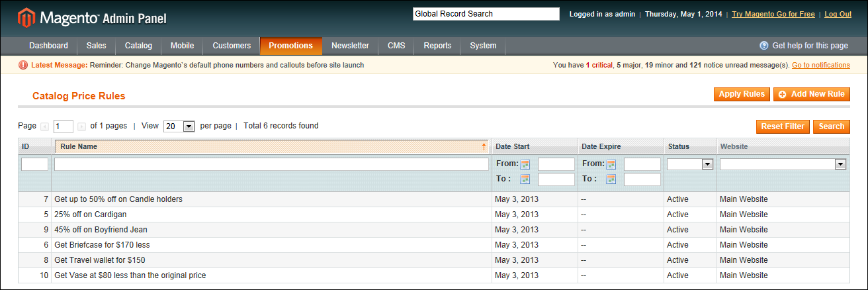Screen dimensions: 868x290
Task: Click Total 6 records found text
Action: tap(281, 126)
